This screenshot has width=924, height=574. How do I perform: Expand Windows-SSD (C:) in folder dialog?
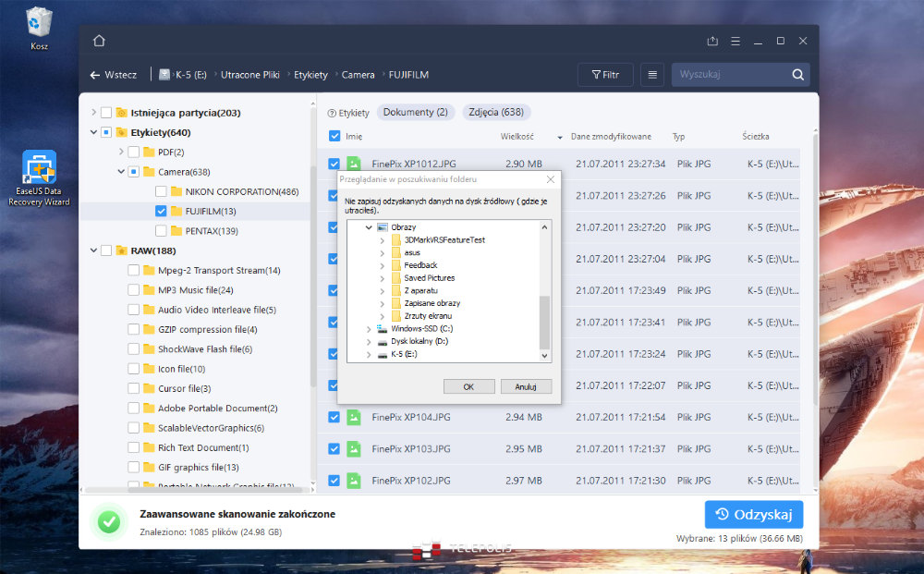click(x=370, y=329)
